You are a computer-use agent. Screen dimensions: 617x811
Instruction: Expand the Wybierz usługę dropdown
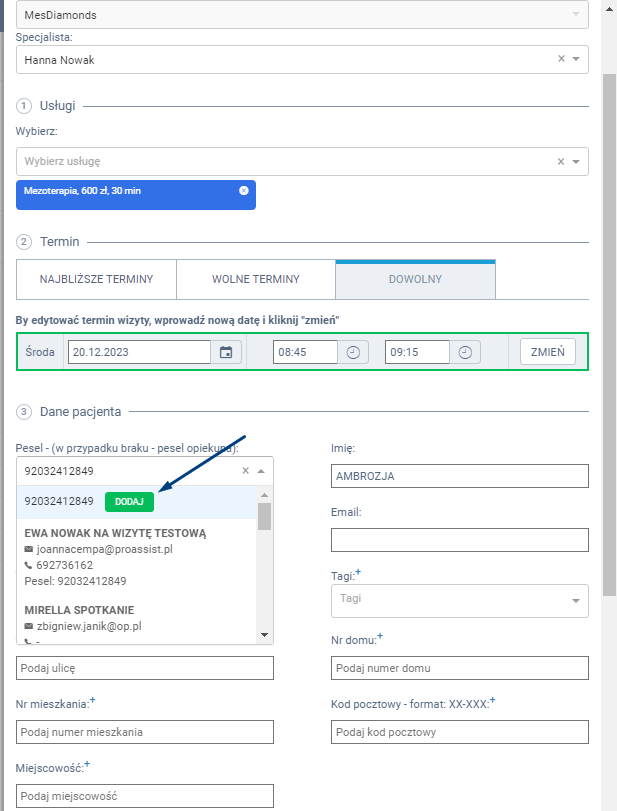click(576, 162)
